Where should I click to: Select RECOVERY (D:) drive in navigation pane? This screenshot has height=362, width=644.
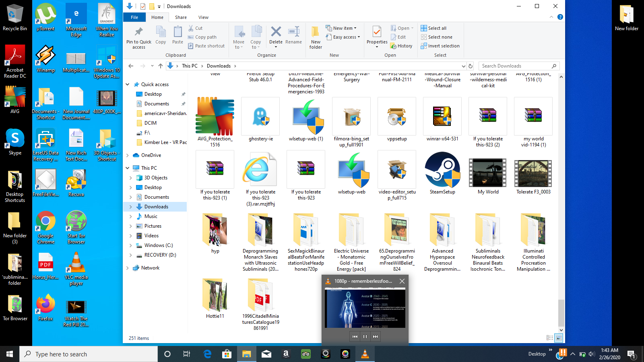[160, 255]
